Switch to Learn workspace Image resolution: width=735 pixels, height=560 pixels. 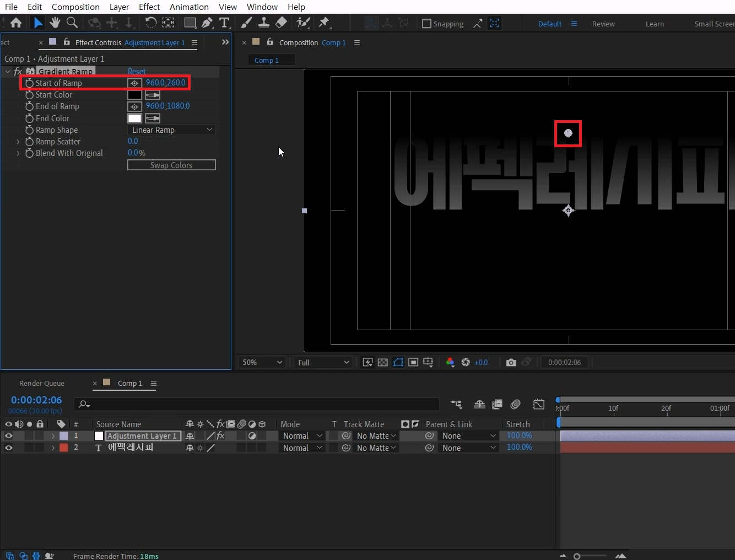tap(655, 24)
